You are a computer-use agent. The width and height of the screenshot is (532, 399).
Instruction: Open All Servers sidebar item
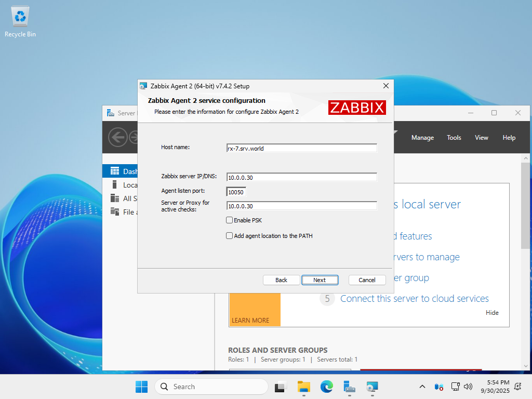(124, 198)
